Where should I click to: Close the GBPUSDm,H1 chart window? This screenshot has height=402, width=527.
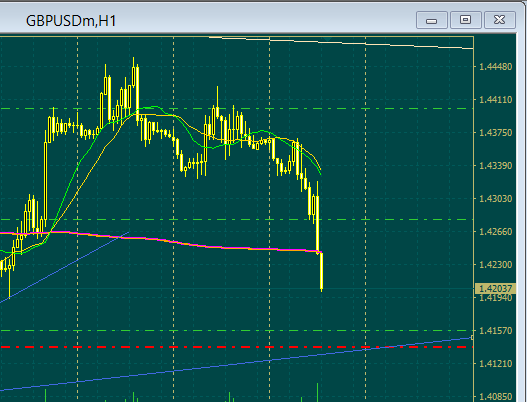point(500,20)
